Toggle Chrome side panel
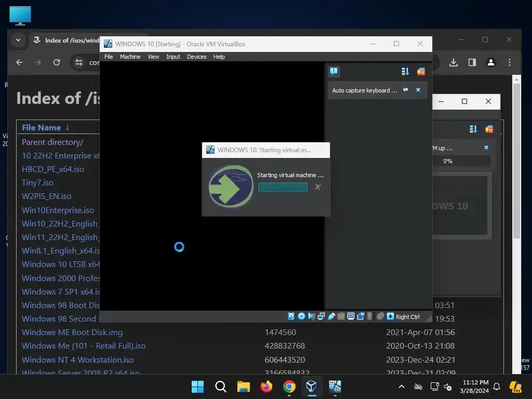Viewport: 532px width, 399px height. 472,62
